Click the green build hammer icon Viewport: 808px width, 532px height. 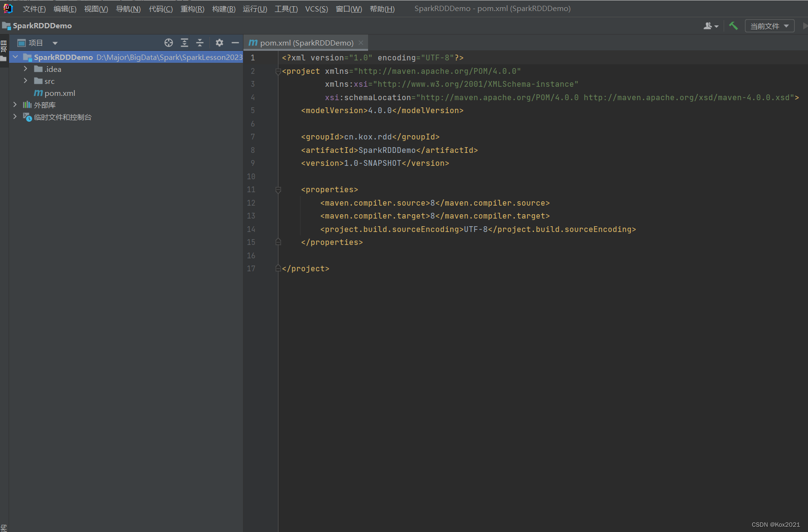click(733, 26)
